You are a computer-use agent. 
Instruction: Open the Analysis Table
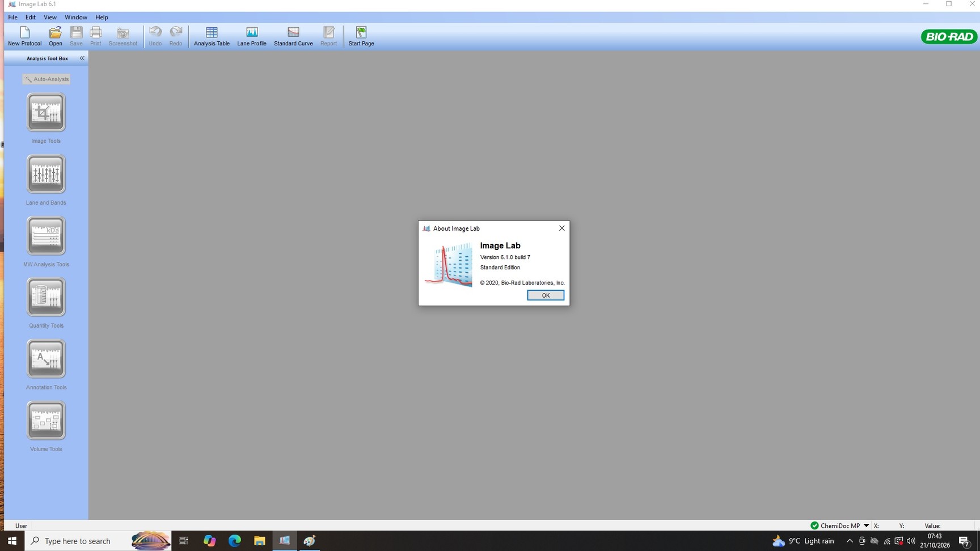tap(212, 36)
